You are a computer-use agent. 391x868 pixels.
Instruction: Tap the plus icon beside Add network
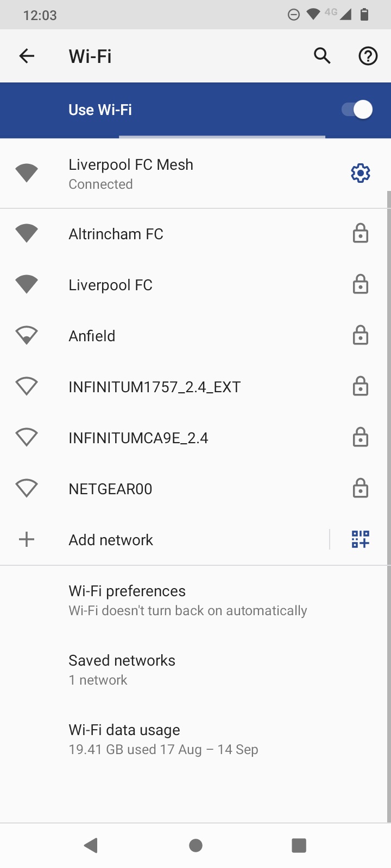[x=27, y=539]
